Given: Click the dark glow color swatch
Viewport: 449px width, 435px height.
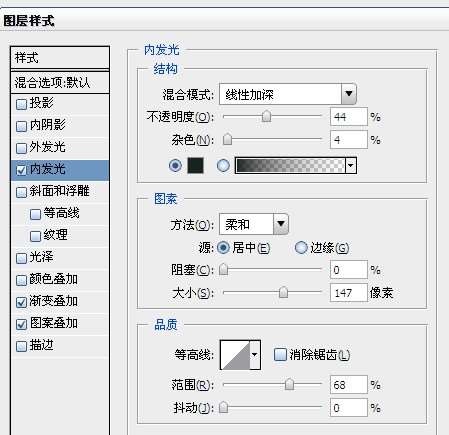Looking at the screenshot, I should (195, 165).
